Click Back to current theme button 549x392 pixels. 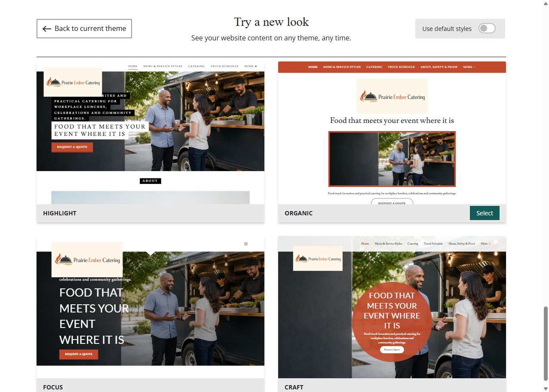[84, 28]
